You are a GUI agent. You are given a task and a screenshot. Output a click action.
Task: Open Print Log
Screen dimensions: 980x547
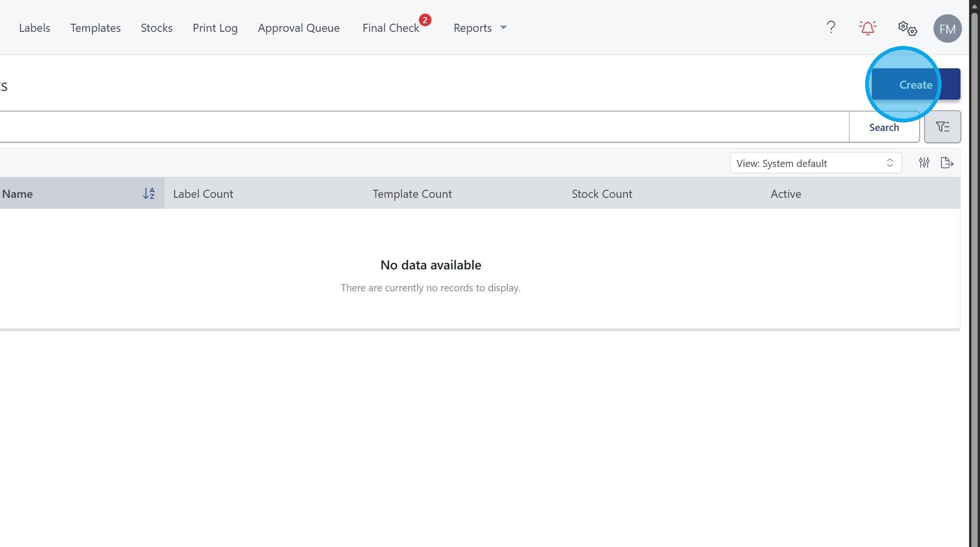coord(215,28)
